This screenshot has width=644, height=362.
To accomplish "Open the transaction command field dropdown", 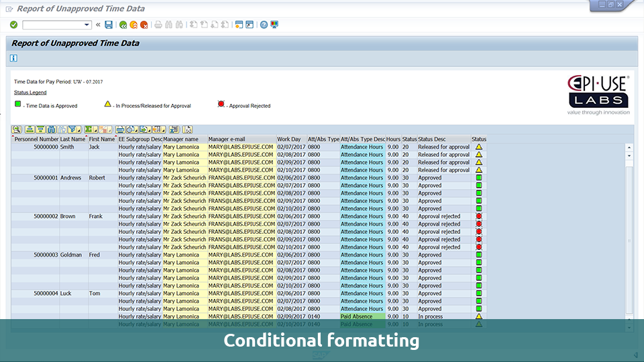I will 87,25.
